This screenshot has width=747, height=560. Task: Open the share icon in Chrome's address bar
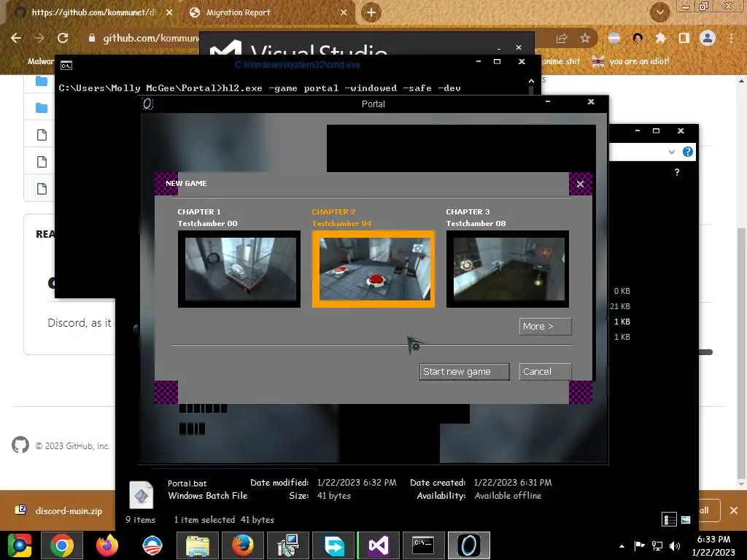(562, 39)
